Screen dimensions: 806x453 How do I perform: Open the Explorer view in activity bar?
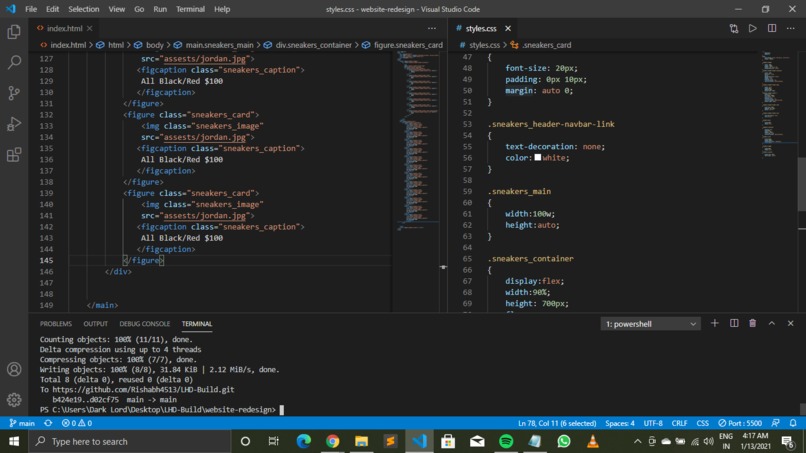click(14, 32)
